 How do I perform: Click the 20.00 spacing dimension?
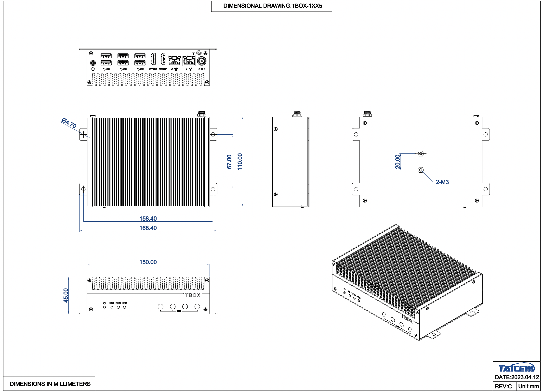pyautogui.click(x=397, y=162)
